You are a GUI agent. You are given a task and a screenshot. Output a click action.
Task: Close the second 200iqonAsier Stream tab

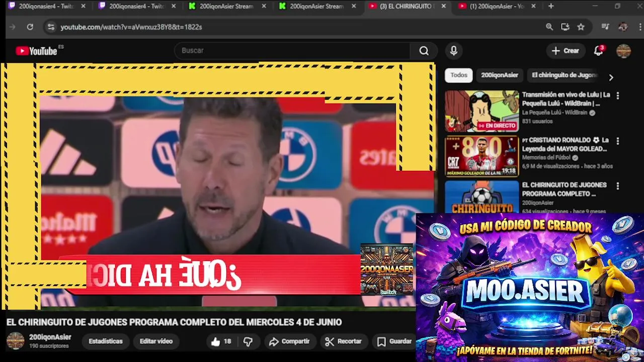click(x=354, y=6)
